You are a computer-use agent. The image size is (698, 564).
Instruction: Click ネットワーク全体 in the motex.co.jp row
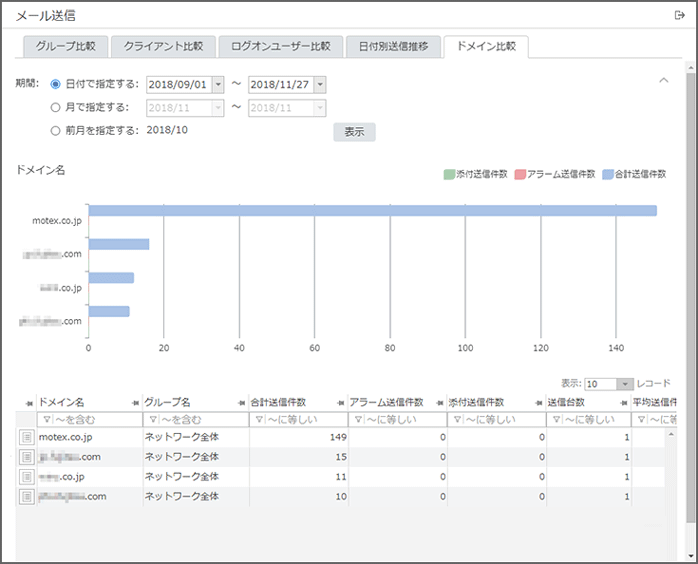tap(182, 437)
